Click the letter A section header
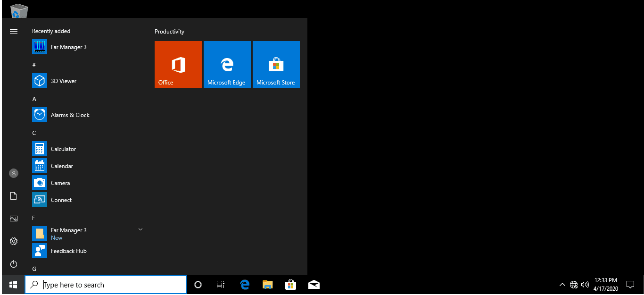The image size is (644, 295). [x=34, y=99]
